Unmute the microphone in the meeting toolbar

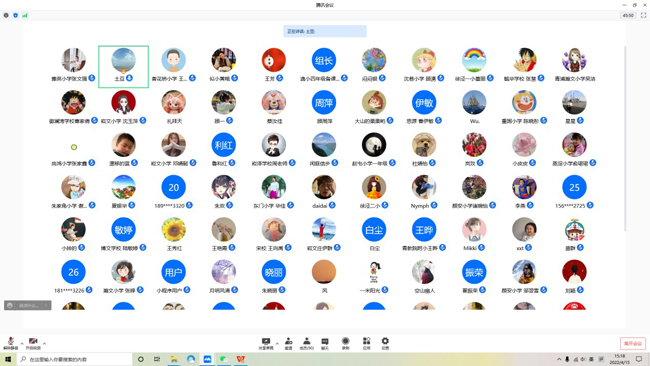pos(10,343)
